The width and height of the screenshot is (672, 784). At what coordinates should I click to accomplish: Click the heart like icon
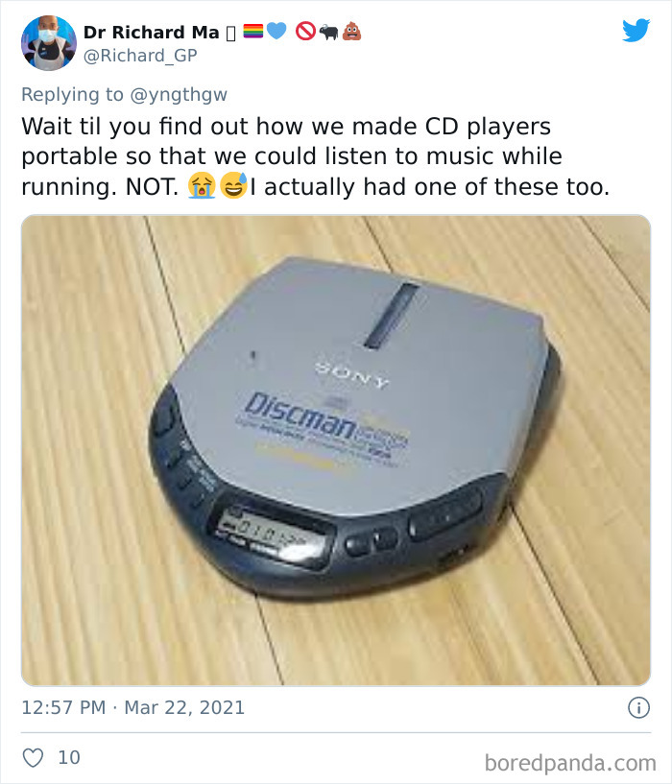tap(33, 757)
